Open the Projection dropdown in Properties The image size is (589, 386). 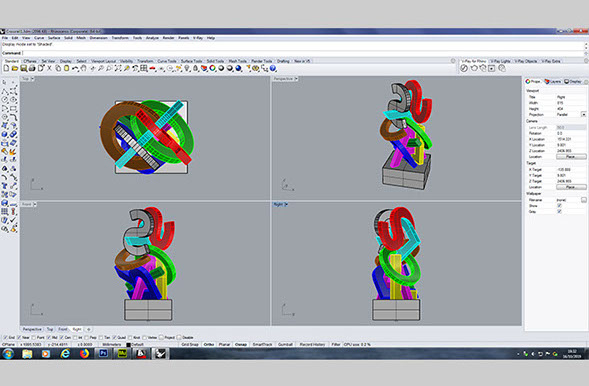click(x=583, y=114)
